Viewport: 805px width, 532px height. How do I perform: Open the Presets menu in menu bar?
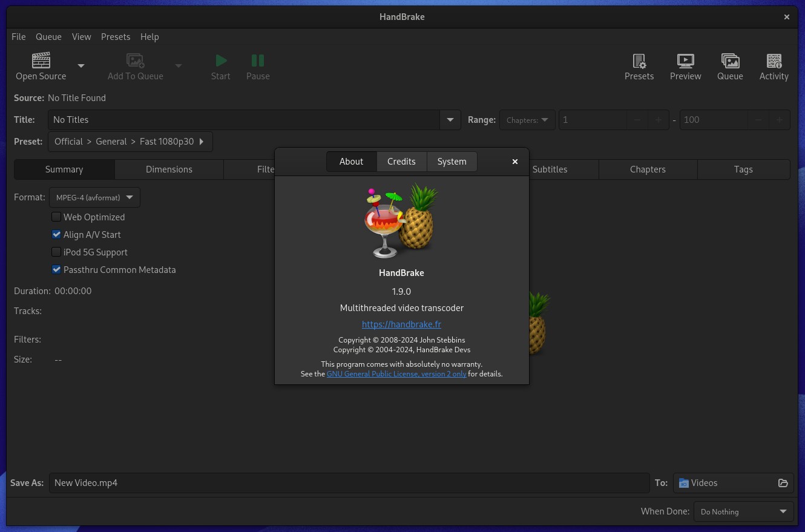click(x=116, y=37)
